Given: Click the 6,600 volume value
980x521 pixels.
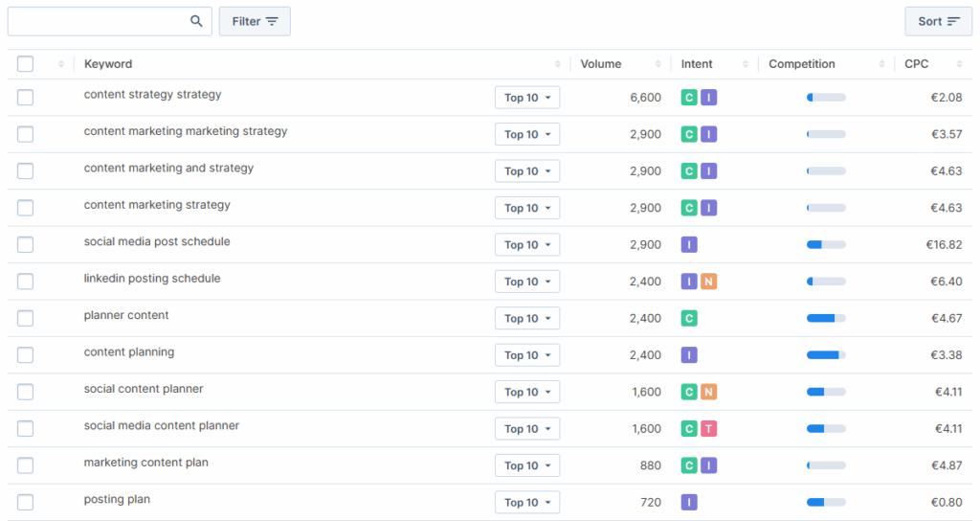Looking at the screenshot, I should click(646, 98).
